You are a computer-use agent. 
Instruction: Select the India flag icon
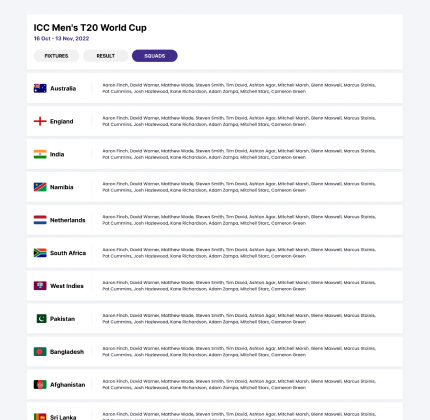point(40,154)
